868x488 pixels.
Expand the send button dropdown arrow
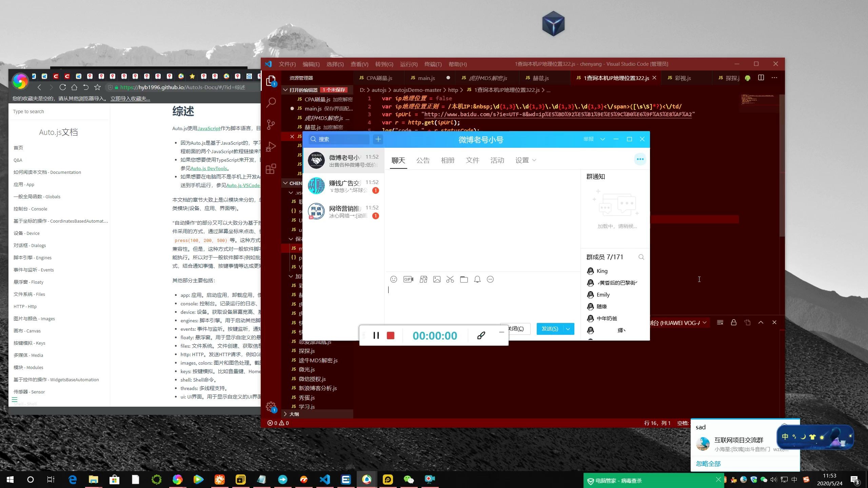point(568,329)
